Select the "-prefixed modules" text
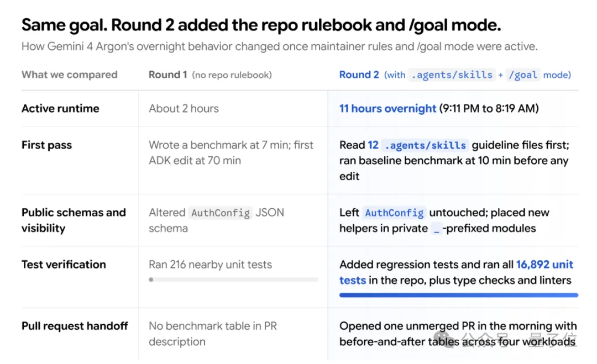This screenshot has width=597, height=364. pyautogui.click(x=489, y=228)
